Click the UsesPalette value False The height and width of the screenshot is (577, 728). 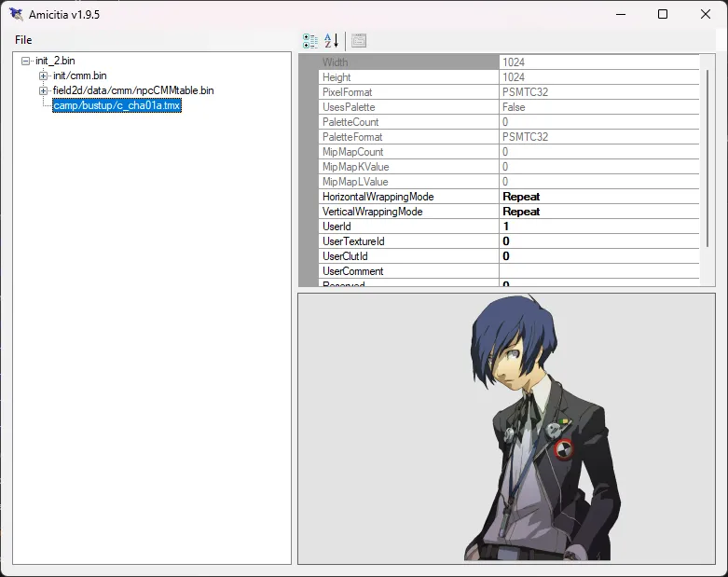click(x=514, y=107)
